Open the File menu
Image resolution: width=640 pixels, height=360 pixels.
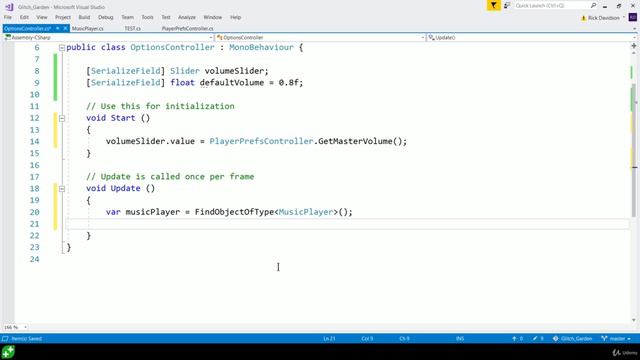[8, 17]
